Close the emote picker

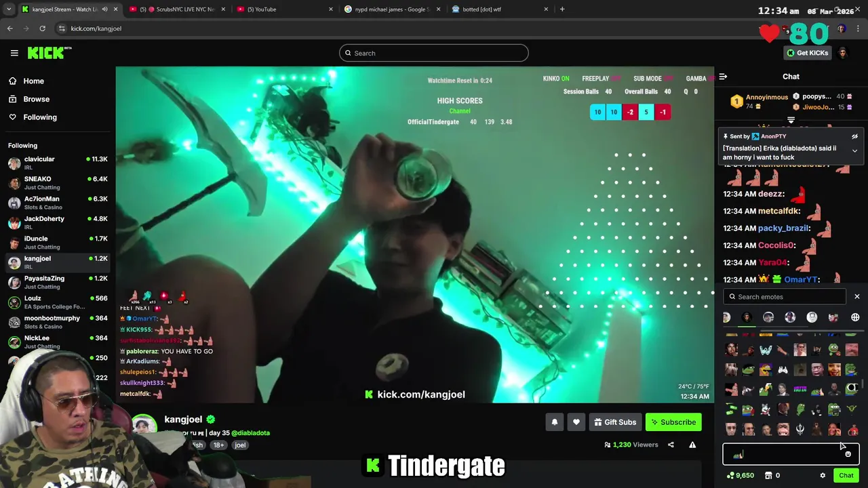click(x=856, y=297)
